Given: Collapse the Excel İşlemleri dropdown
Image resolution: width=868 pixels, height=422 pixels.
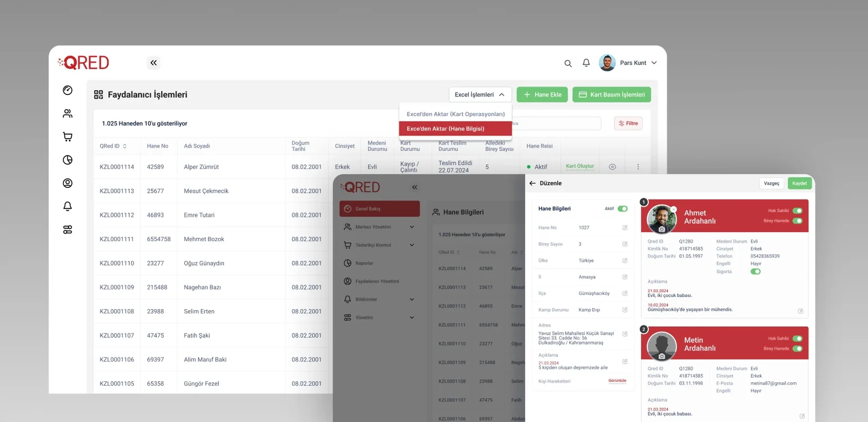Looking at the screenshot, I should point(480,95).
